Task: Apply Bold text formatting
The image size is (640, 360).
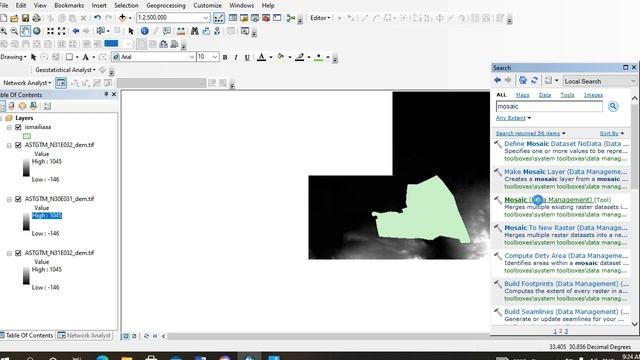Action: point(225,58)
